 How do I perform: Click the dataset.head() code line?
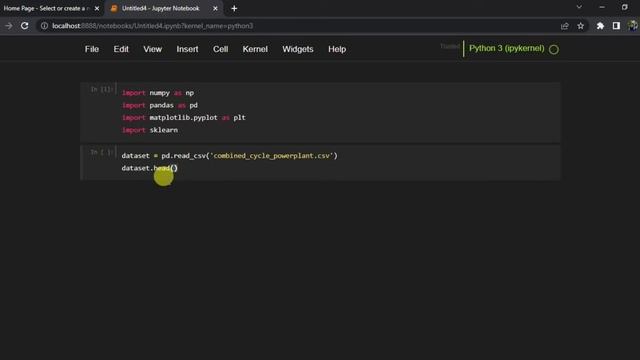click(x=149, y=168)
